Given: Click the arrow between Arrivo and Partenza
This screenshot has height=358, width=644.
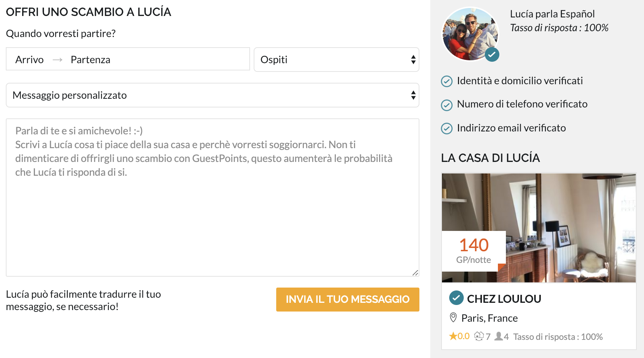Looking at the screenshot, I should click(x=57, y=60).
